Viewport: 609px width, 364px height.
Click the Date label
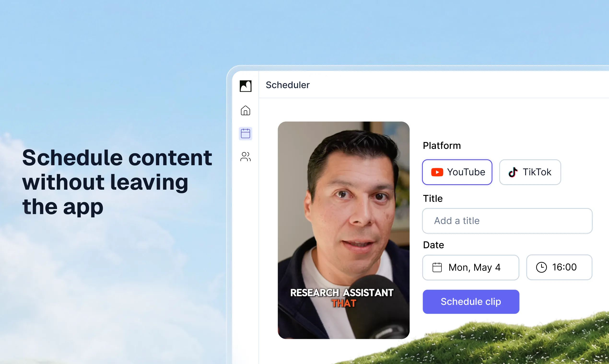click(x=433, y=245)
